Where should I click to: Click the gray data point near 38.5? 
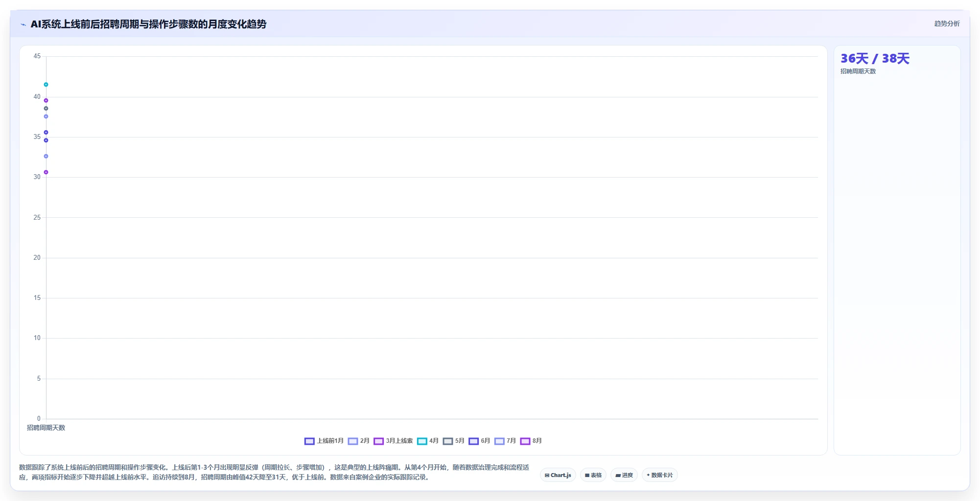click(46, 109)
